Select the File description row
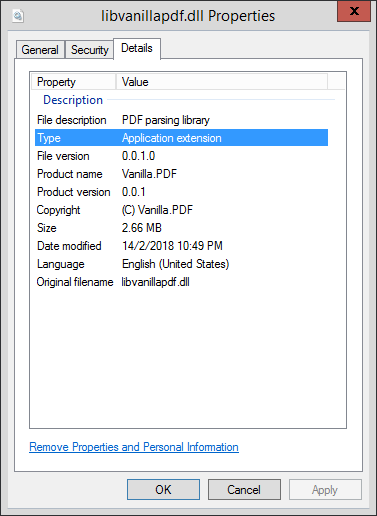Screen dimensions: 377x516 (x=181, y=120)
